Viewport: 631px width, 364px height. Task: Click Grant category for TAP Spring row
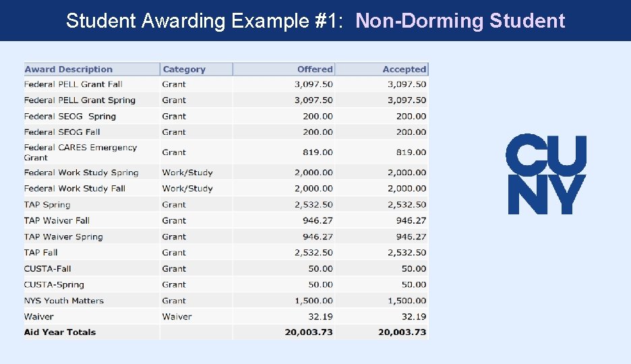[174, 205]
